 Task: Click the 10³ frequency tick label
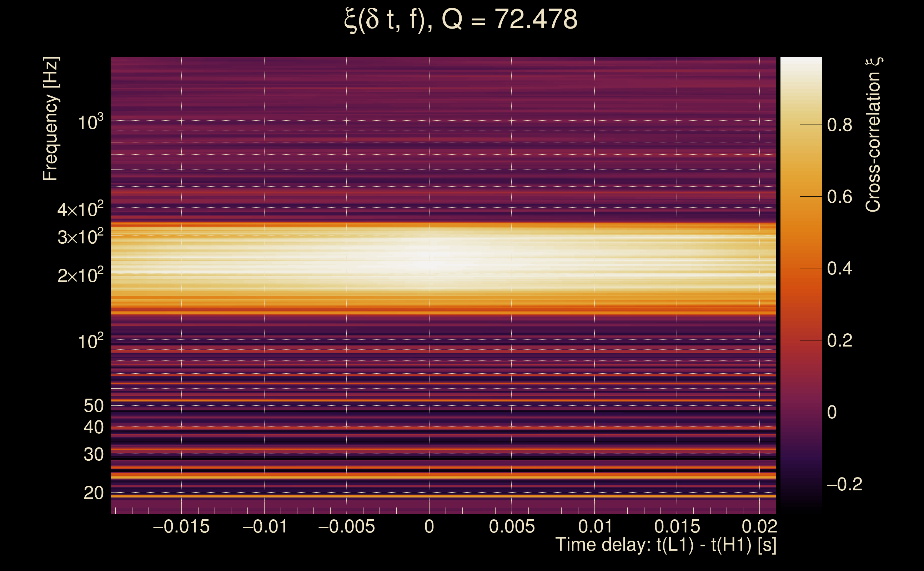(90, 122)
